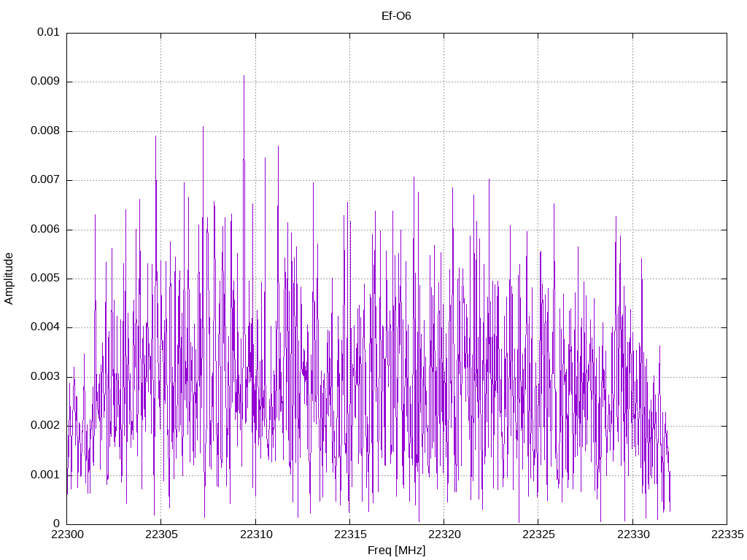Click the 0.001 y-axis tick label
The image size is (747, 560).
coord(45,475)
